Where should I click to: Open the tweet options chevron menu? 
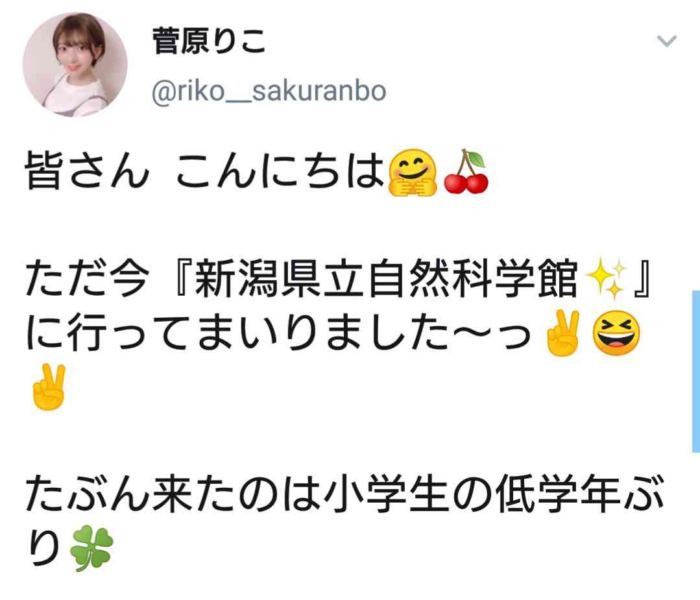point(667,41)
